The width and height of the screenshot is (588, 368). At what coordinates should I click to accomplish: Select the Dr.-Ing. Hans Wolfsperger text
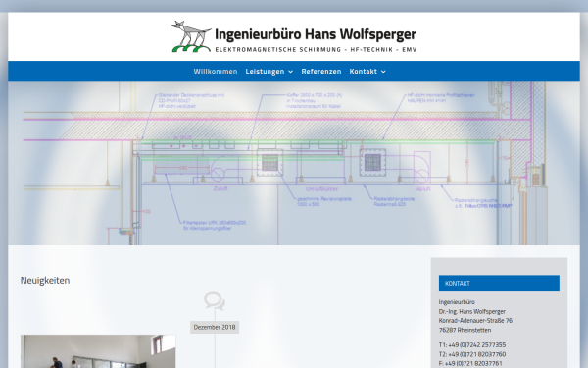472,311
